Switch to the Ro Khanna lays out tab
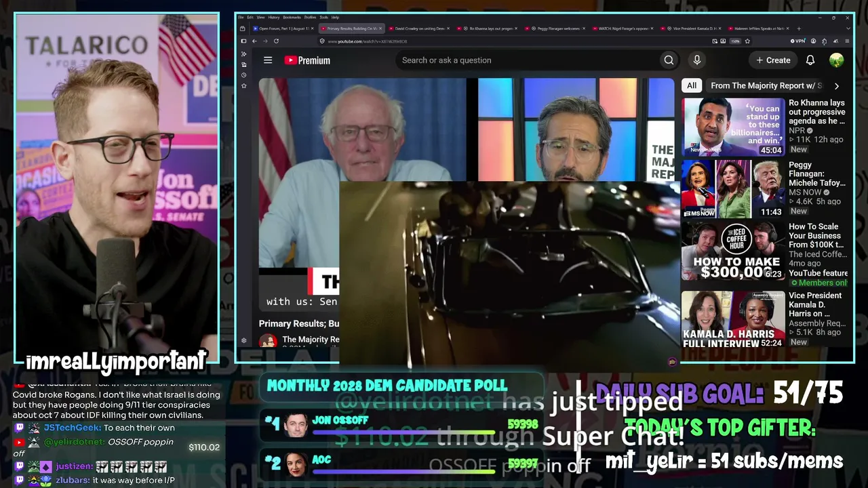This screenshot has height=488, width=868. (x=487, y=28)
